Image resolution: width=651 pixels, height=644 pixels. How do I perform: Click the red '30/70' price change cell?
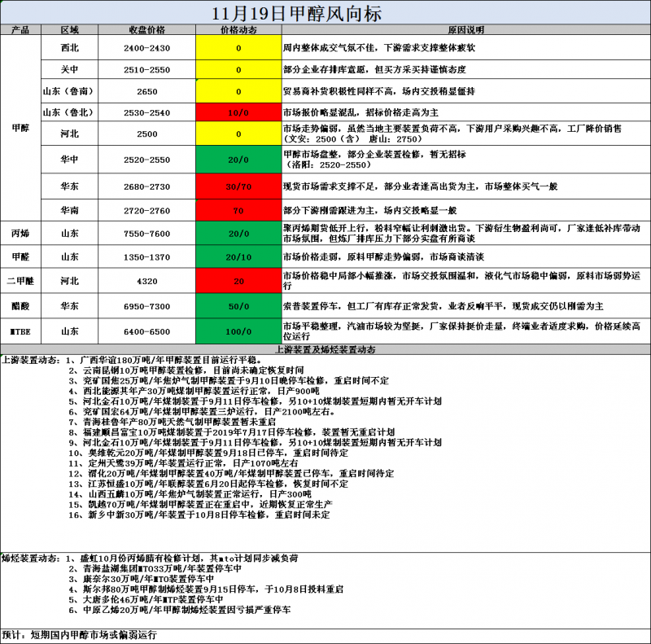238,186
